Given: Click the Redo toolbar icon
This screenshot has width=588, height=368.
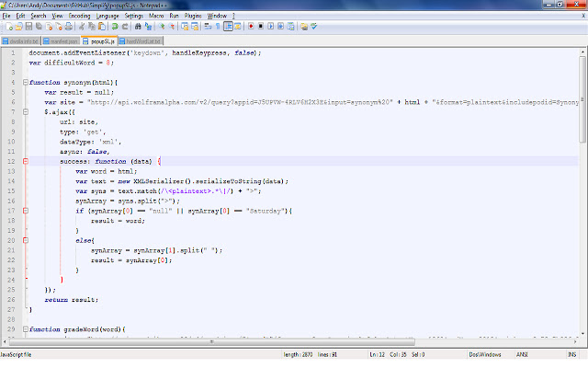Looking at the screenshot, I should pos(125,27).
